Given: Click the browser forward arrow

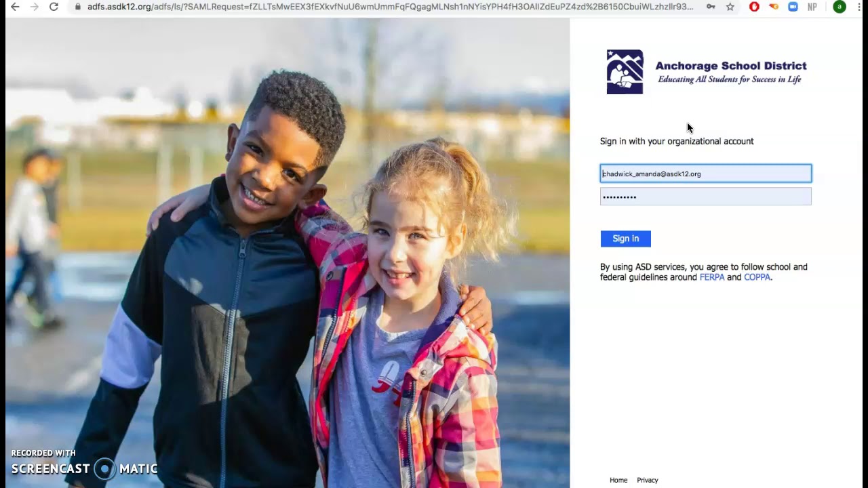Looking at the screenshot, I should (x=34, y=7).
